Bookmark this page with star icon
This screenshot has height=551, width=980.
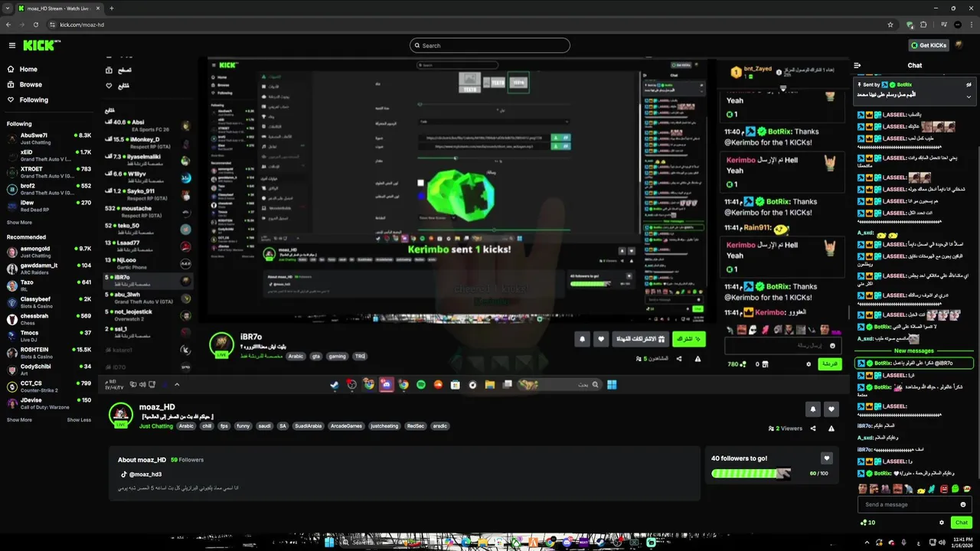click(890, 24)
